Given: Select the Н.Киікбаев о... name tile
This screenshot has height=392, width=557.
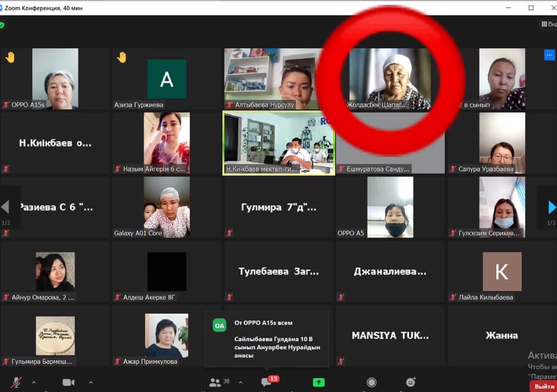Looking at the screenshot, I should tap(55, 143).
